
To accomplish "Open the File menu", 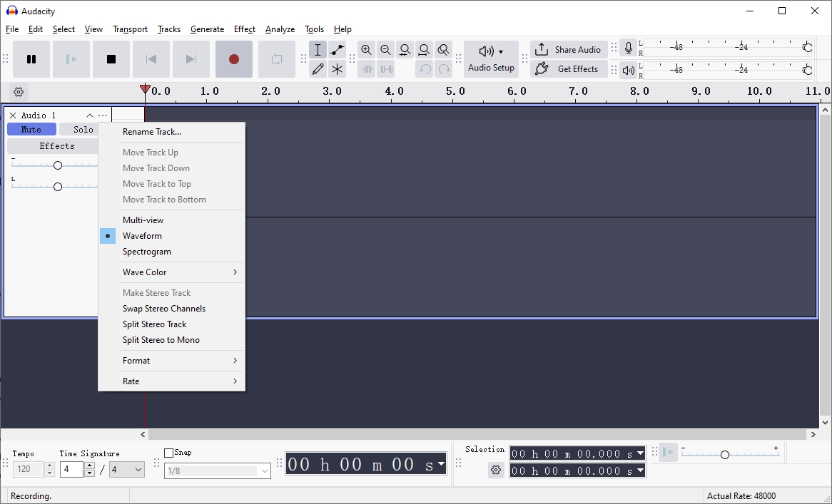I will pos(11,29).
